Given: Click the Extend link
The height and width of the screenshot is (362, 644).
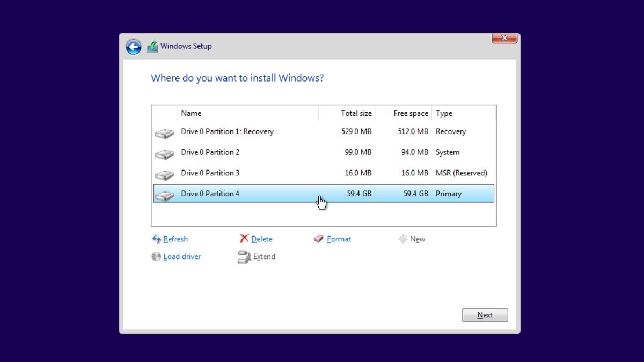Looking at the screenshot, I should pos(264,257).
